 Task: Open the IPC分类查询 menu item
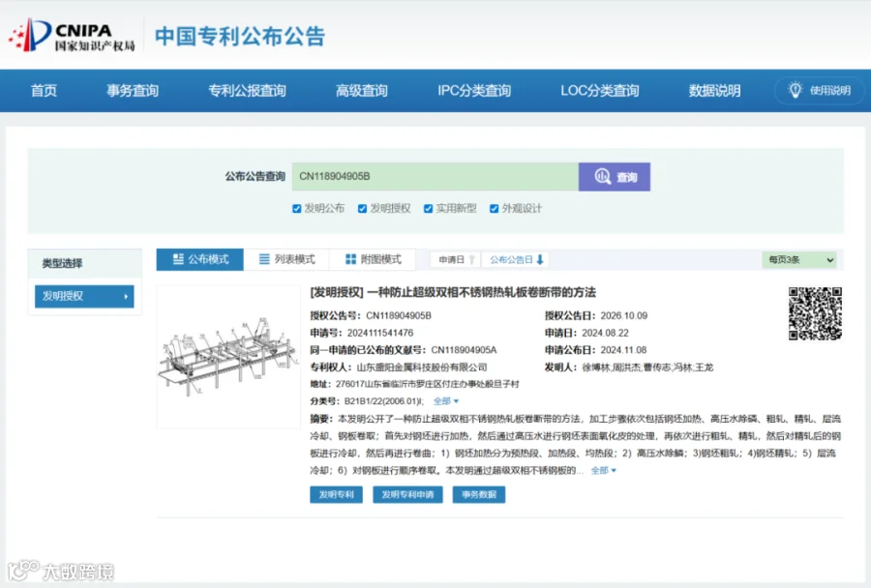tap(474, 91)
